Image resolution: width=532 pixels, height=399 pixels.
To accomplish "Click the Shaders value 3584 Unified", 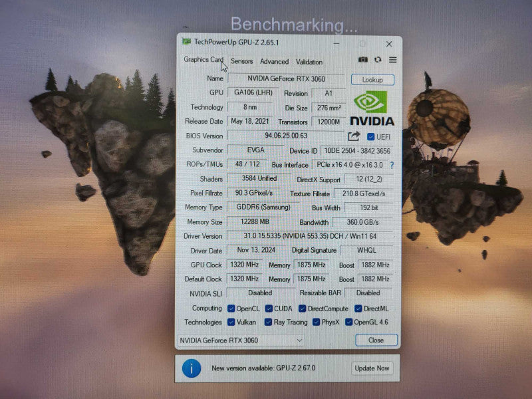I will 259,178.
